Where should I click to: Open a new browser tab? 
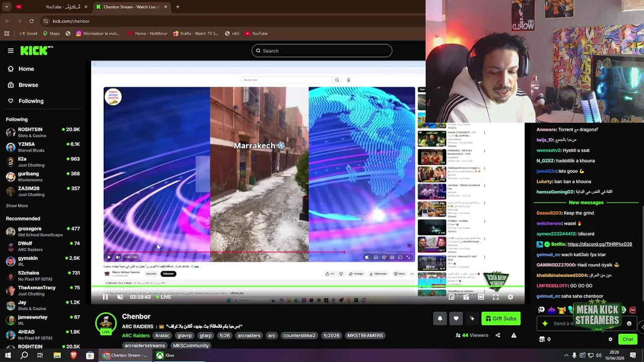click(178, 7)
